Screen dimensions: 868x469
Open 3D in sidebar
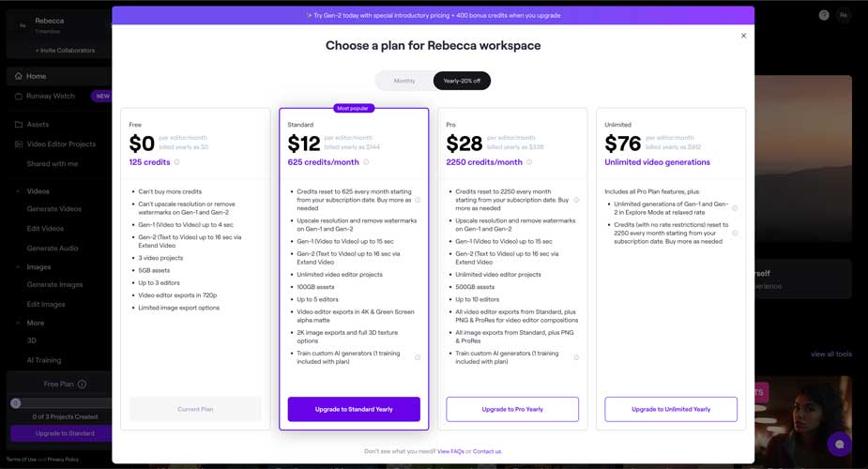click(x=32, y=340)
